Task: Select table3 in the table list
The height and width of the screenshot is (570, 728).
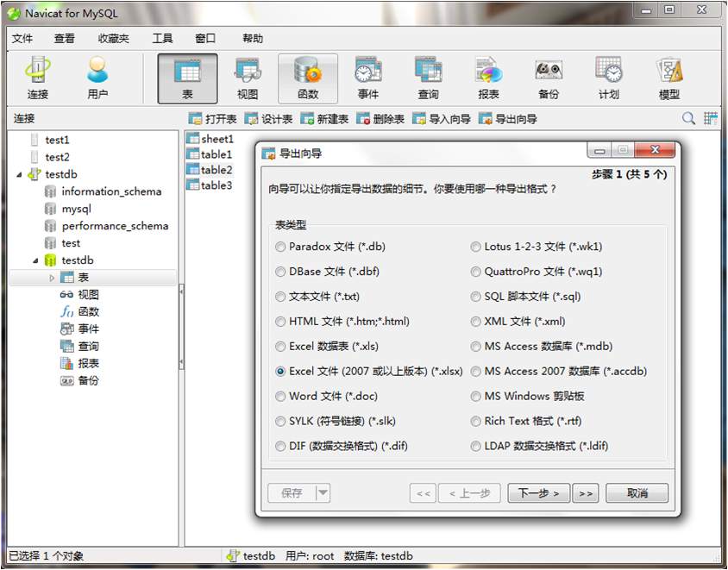Action: pyautogui.click(x=216, y=185)
